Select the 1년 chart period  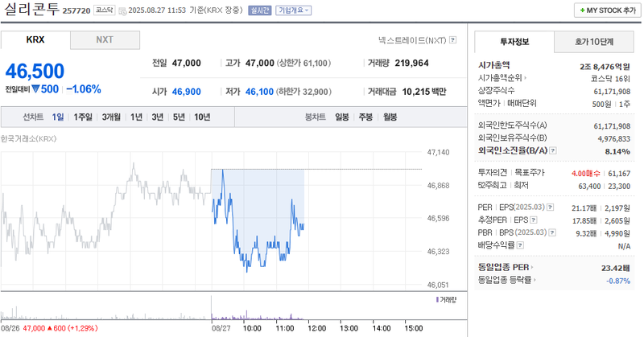pyautogui.click(x=136, y=117)
